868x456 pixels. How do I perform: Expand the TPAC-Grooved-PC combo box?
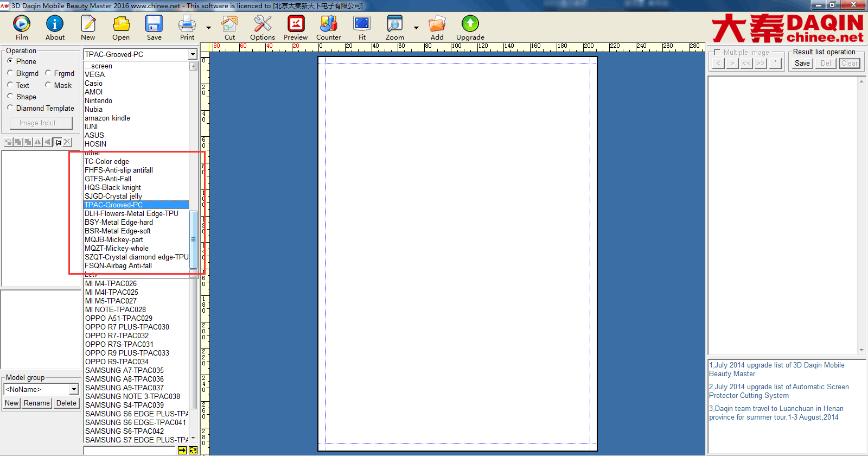193,54
